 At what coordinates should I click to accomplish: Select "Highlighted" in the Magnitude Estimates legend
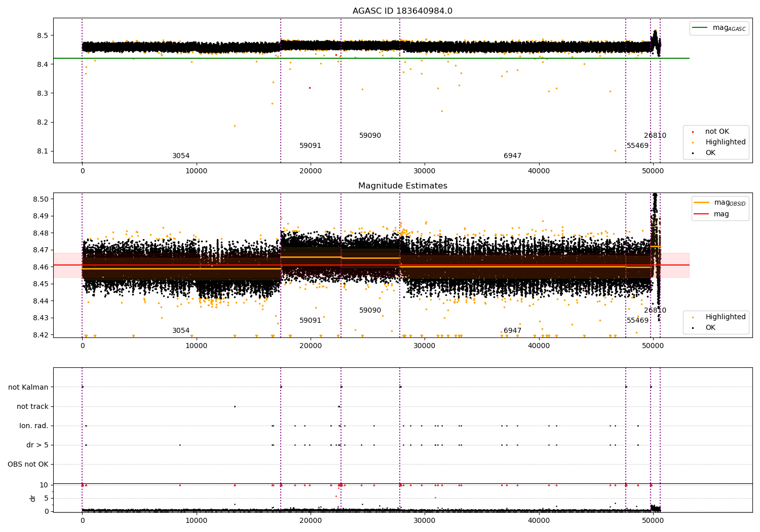(719, 317)
